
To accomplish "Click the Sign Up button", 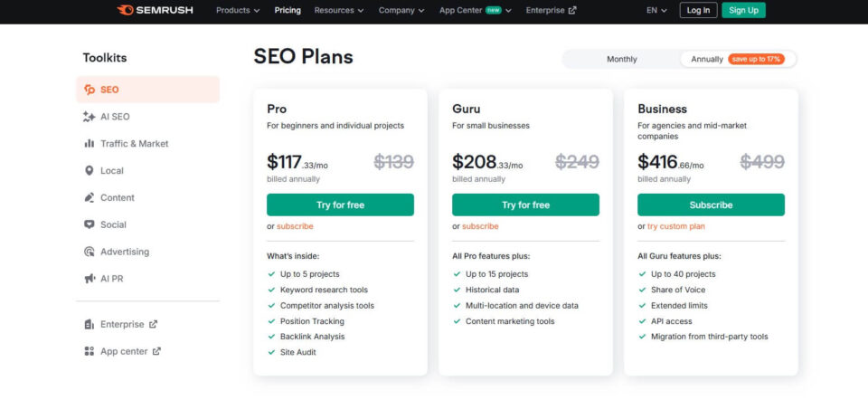I will pos(743,10).
